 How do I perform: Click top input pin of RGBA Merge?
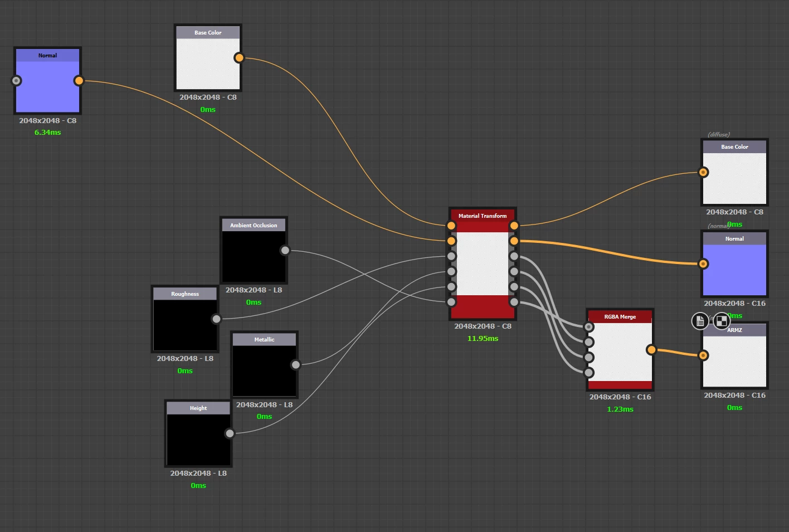pos(589,327)
